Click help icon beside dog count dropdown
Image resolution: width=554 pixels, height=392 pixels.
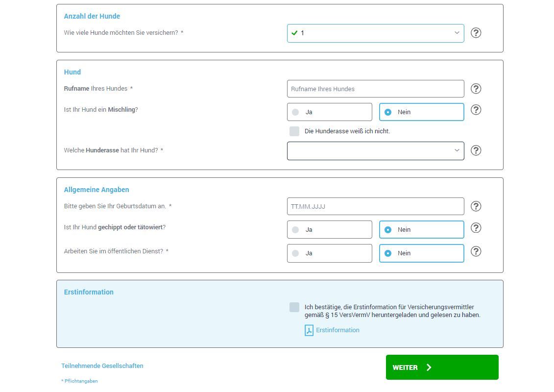coord(476,33)
